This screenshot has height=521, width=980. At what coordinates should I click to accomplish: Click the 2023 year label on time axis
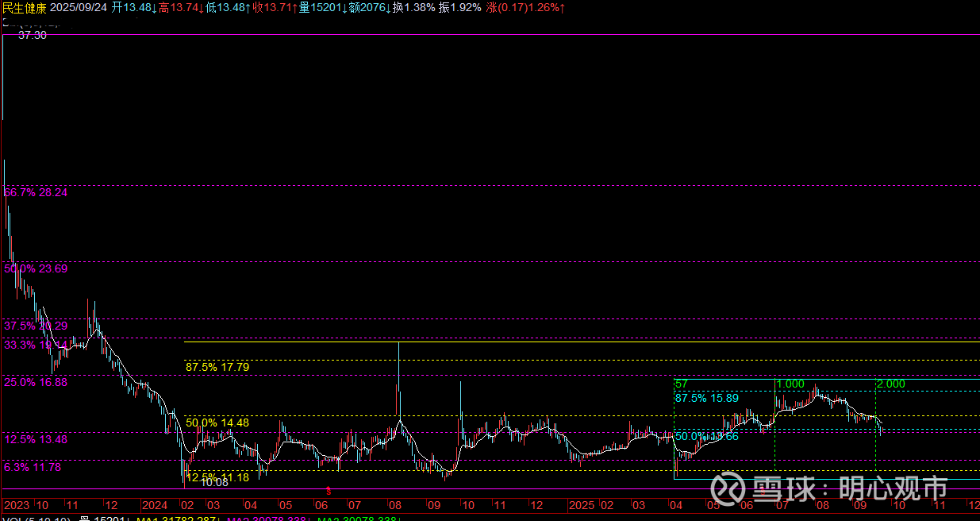pyautogui.click(x=17, y=505)
